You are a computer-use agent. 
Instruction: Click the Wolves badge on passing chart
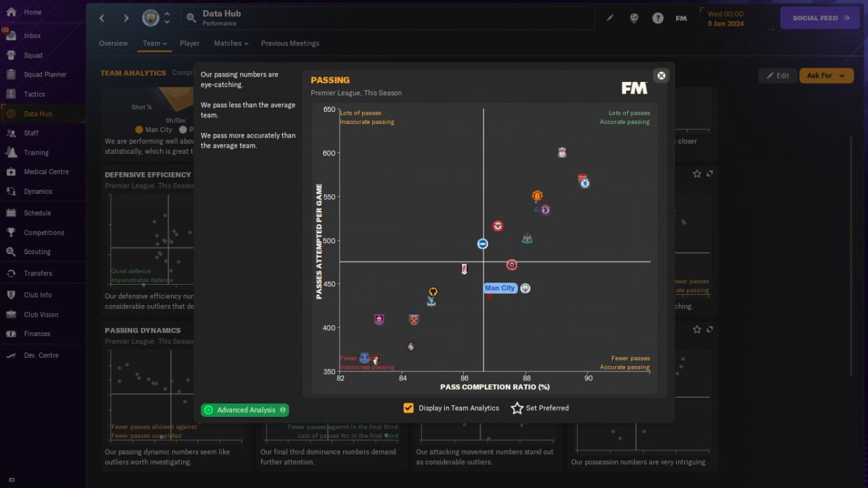pos(433,292)
